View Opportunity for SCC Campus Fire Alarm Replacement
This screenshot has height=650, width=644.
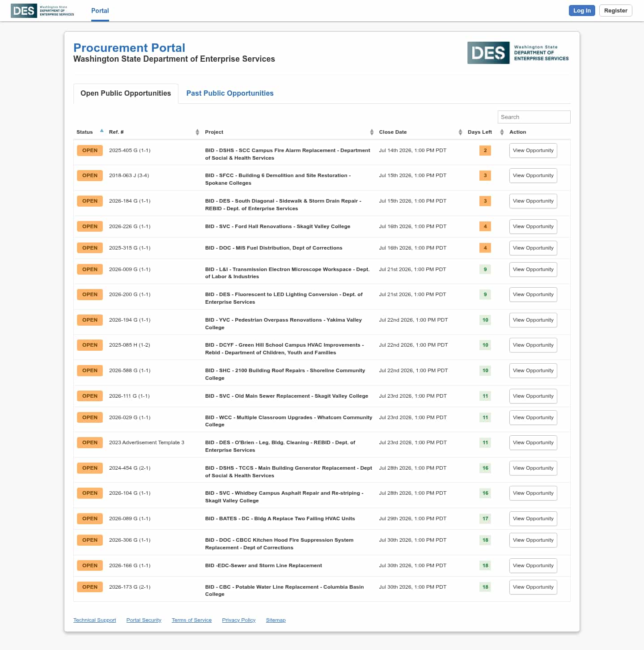click(533, 151)
